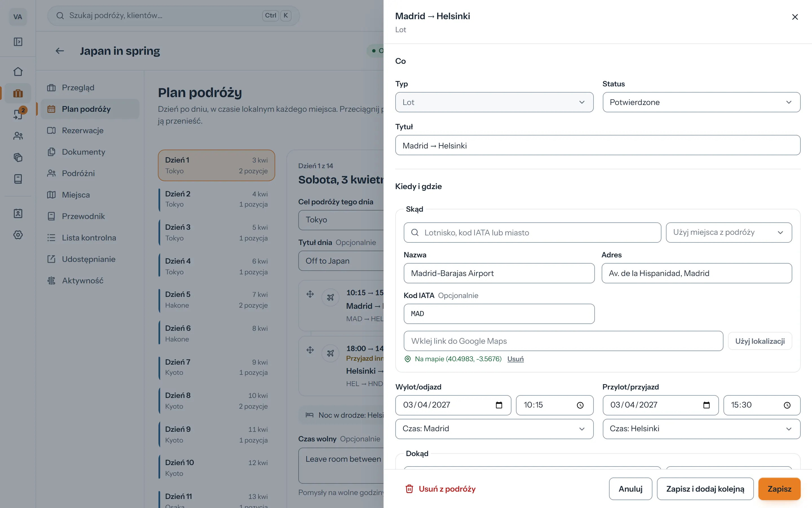812x508 pixels.
Task: Click the move handle on 18:00 flight card
Action: pyautogui.click(x=310, y=350)
